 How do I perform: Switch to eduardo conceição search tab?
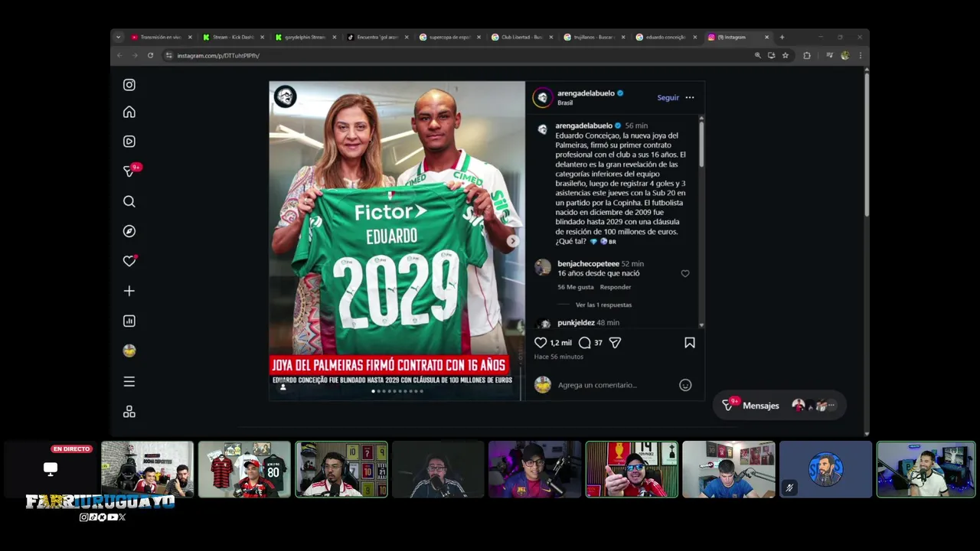pyautogui.click(x=665, y=37)
